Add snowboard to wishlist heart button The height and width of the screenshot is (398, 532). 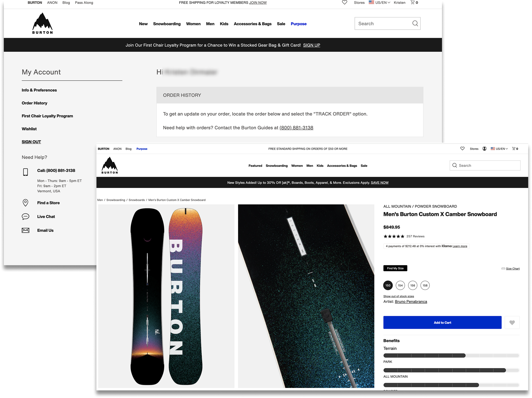click(512, 323)
